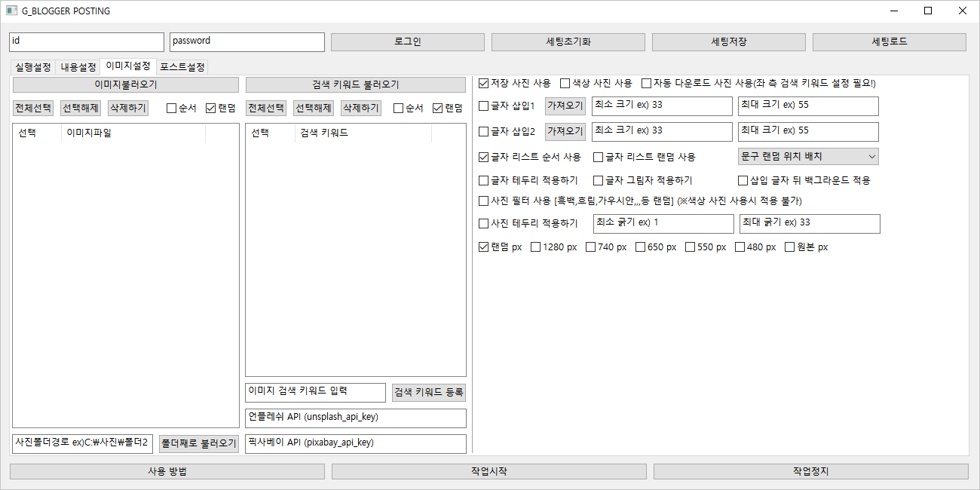Click the 로그인 button
Image resolution: width=980 pixels, height=490 pixels.
click(x=407, y=42)
